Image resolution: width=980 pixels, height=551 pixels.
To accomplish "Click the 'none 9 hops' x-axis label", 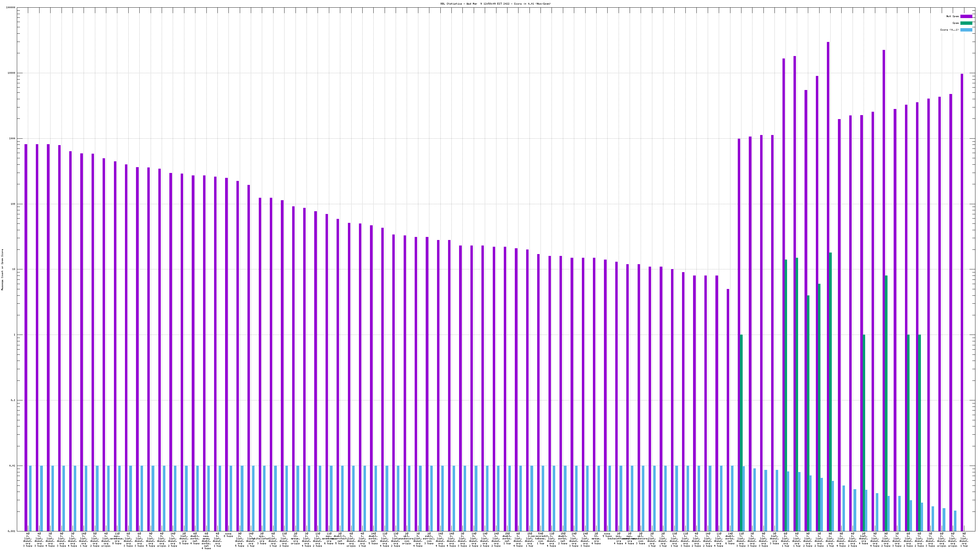I will [x=607, y=535].
